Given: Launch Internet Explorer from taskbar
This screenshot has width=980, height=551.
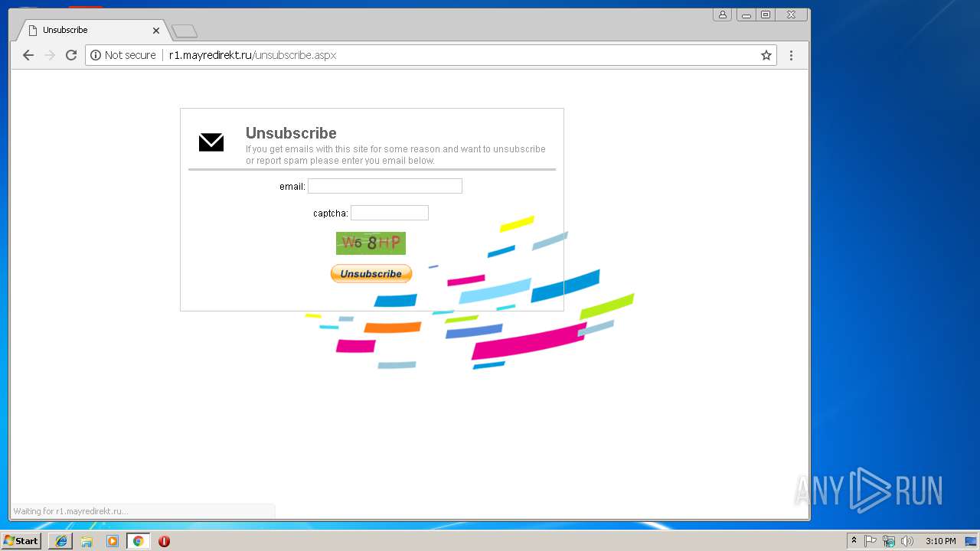Looking at the screenshot, I should (60, 541).
